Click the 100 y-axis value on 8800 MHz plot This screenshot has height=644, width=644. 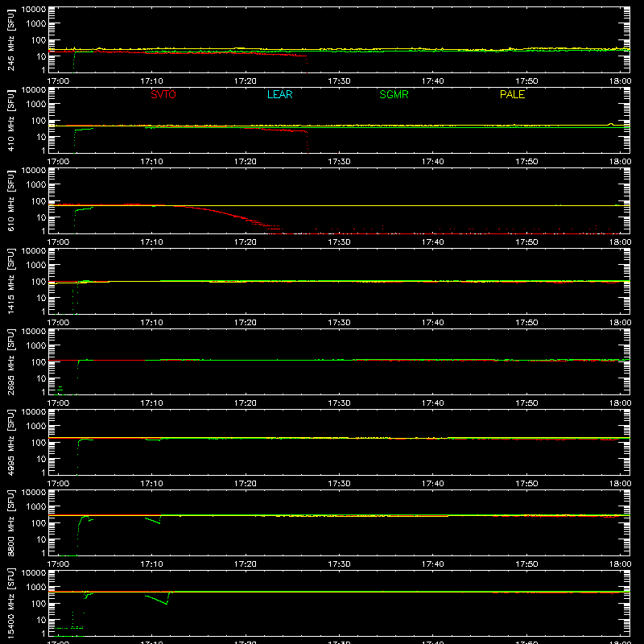[39, 523]
